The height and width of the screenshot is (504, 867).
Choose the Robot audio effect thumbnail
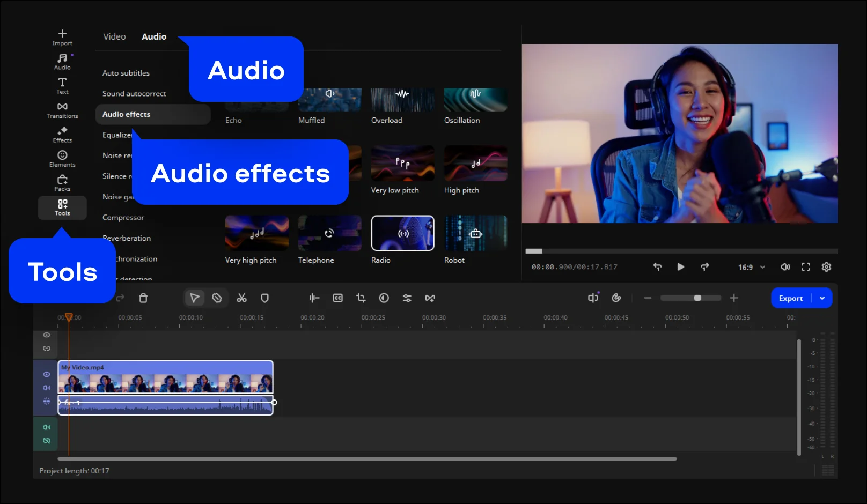[x=475, y=233]
